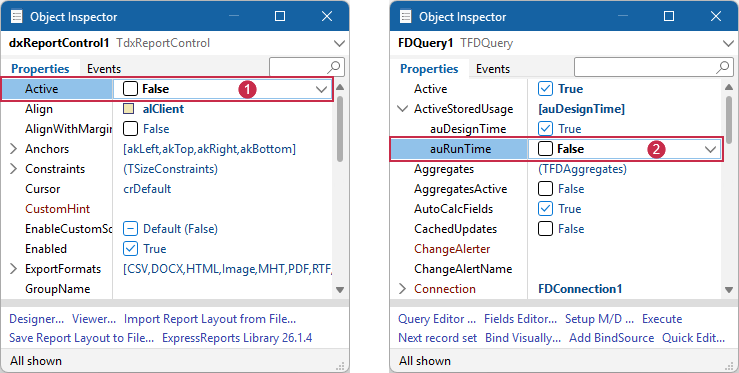The height and width of the screenshot is (373, 739).
Task: Click the search magnifier in dxReportControl1 inspector
Action: 333,67
